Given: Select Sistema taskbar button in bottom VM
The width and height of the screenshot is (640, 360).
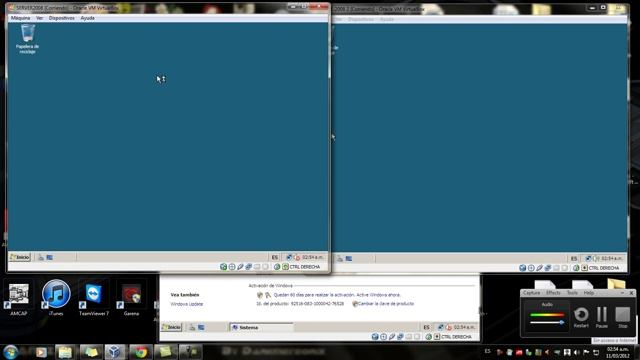Looking at the screenshot, I should 261,327.
